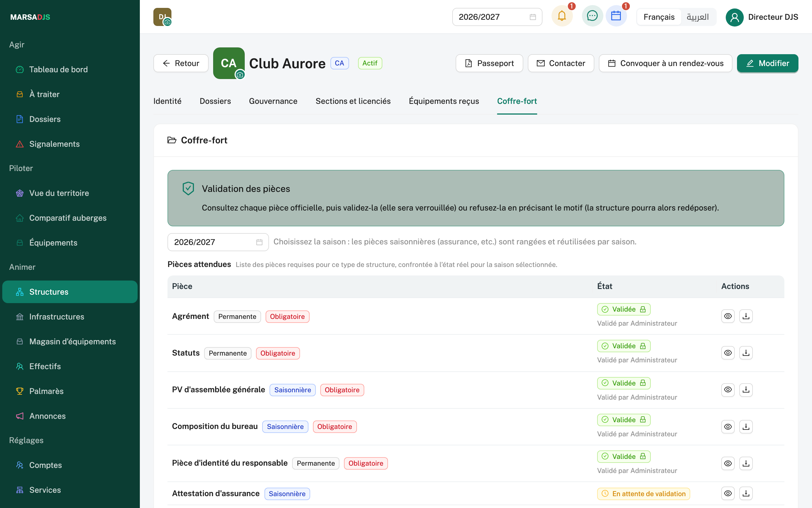The height and width of the screenshot is (508, 812).
Task: View the Composition du bureau document
Action: [x=728, y=427]
